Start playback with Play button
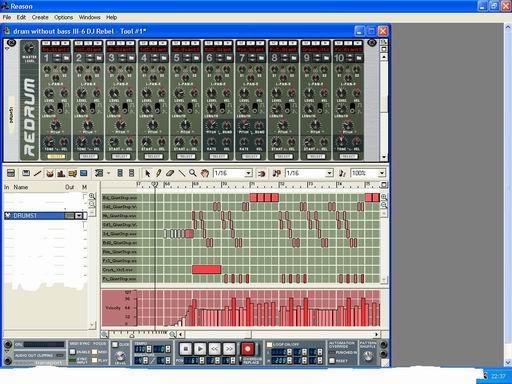This screenshot has width=512, height=384. 200,349
